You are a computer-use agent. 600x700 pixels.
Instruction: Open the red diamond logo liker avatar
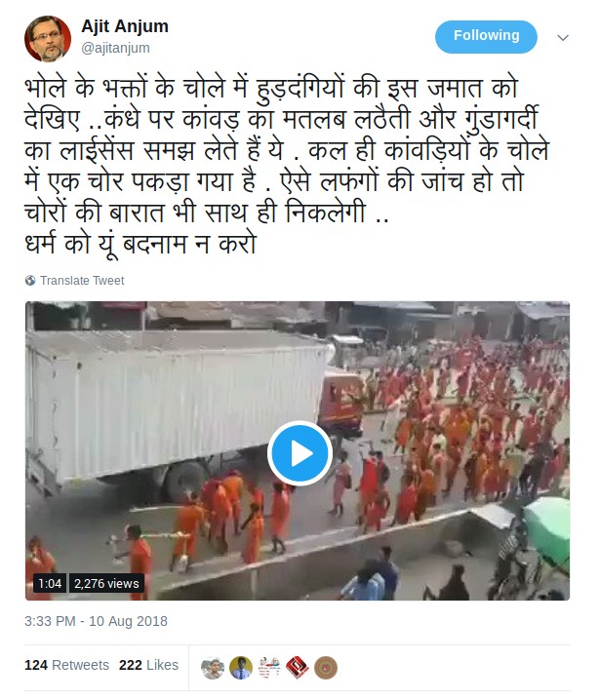[298, 668]
